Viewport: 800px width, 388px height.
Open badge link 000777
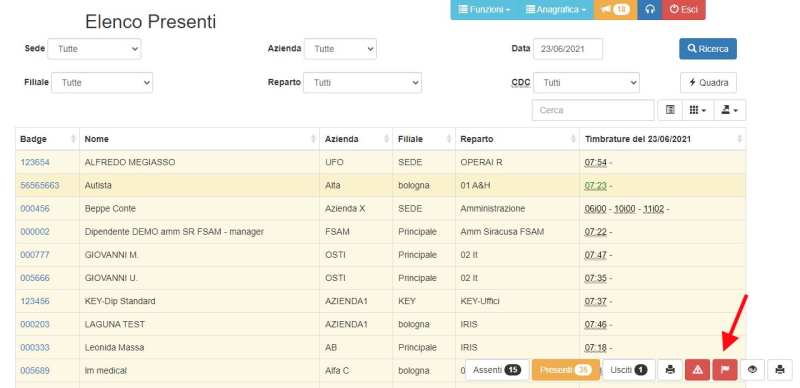pyautogui.click(x=35, y=255)
